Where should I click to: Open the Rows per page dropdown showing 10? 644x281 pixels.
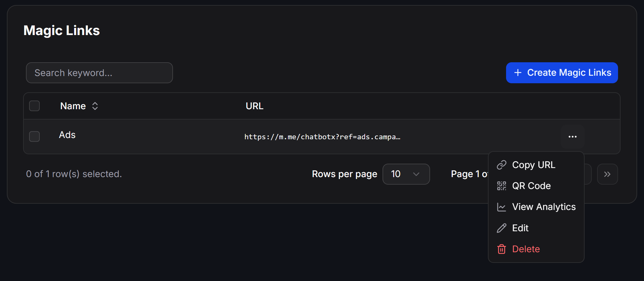406,174
